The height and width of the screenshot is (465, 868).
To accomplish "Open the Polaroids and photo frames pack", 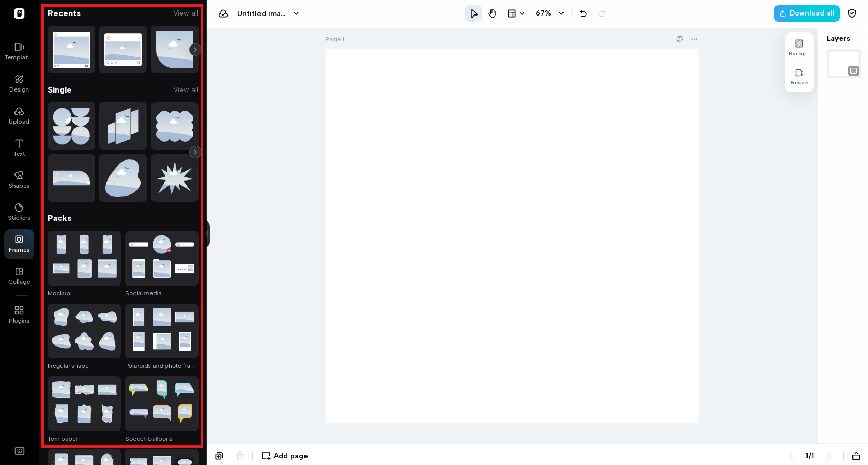I will [x=162, y=331].
